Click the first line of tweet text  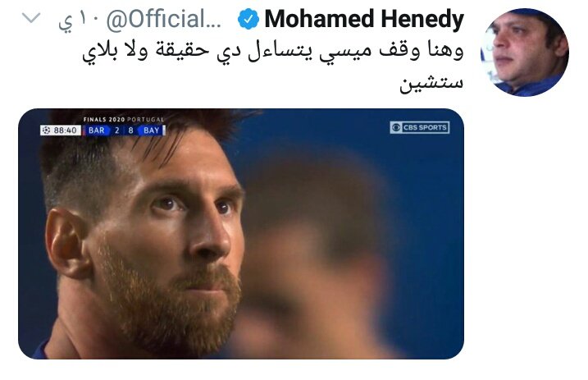tap(273, 52)
